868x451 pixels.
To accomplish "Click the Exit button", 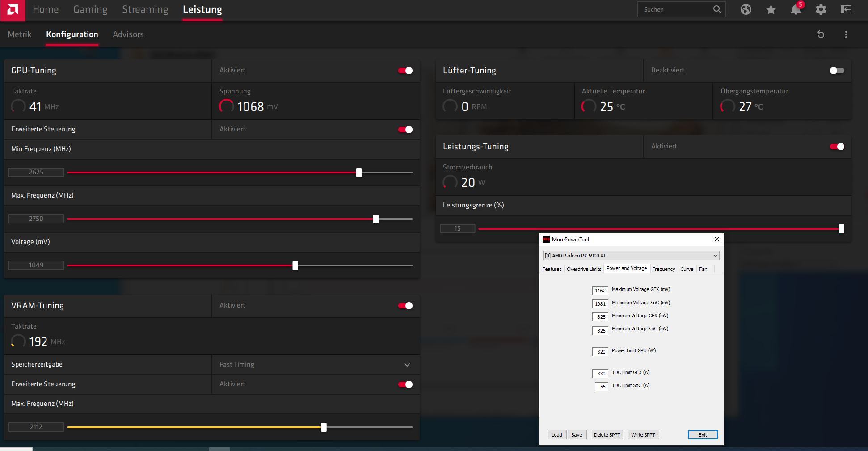I will click(703, 435).
